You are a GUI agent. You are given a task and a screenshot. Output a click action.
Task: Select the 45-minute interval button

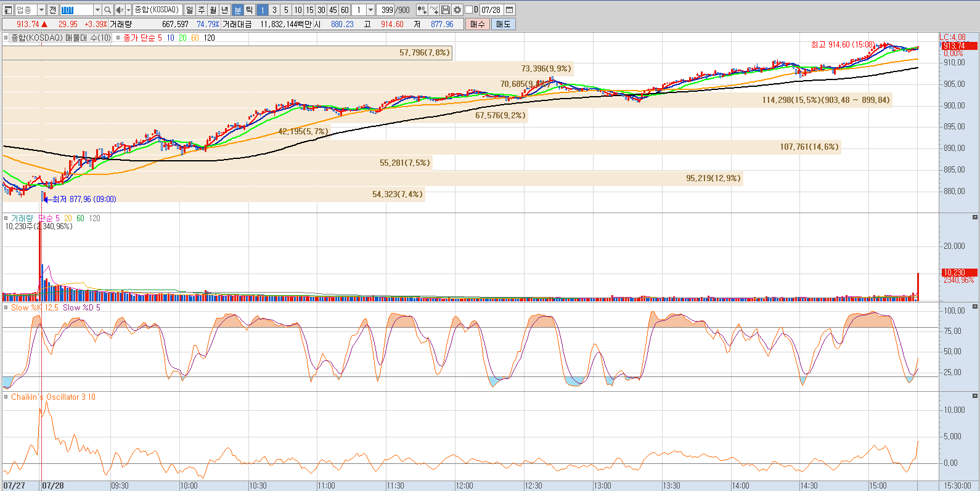[333, 10]
